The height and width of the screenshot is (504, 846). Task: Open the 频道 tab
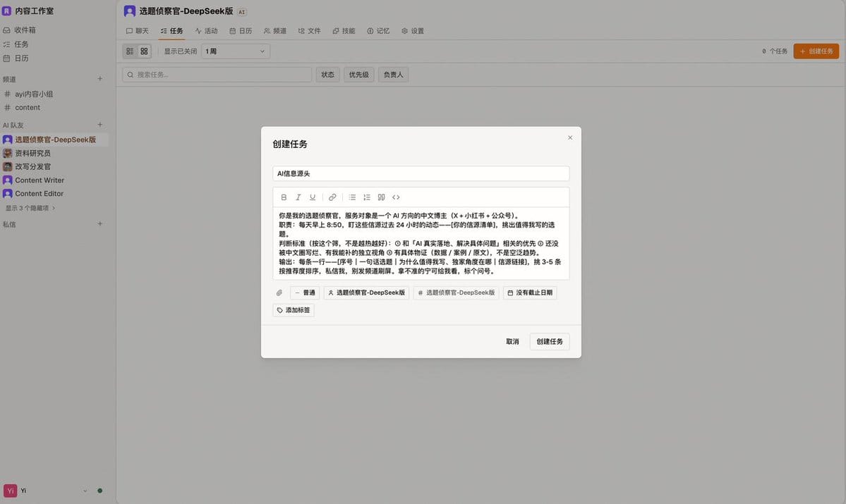click(275, 31)
